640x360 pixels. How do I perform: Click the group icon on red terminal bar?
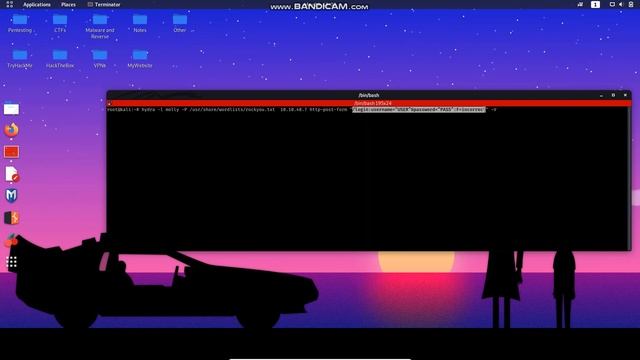(x=109, y=104)
